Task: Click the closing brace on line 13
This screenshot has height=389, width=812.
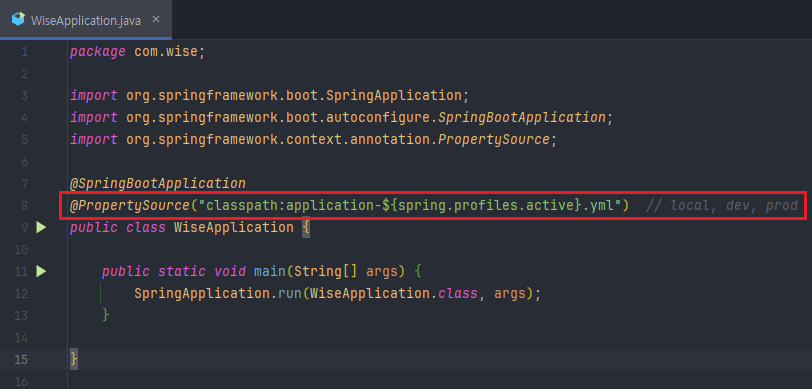Action: pos(106,314)
